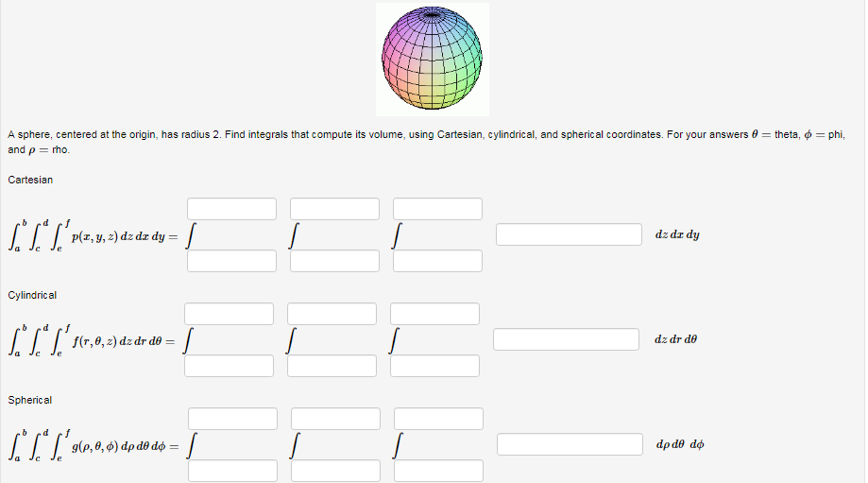Focus Cartesian integrand box before dz dx dy
Image resolution: width=868 pixels, height=483 pixels.
tap(570, 234)
